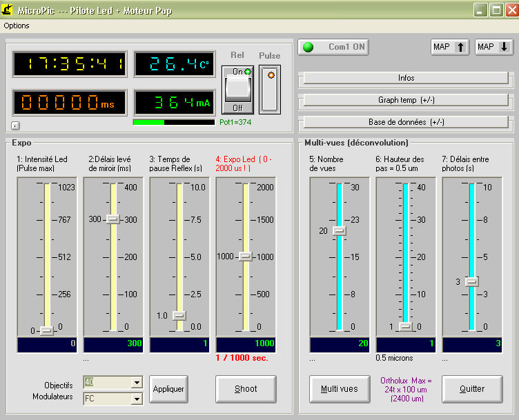Click the mirror delay value field showing 300
519x420 pixels.
(x=113, y=345)
